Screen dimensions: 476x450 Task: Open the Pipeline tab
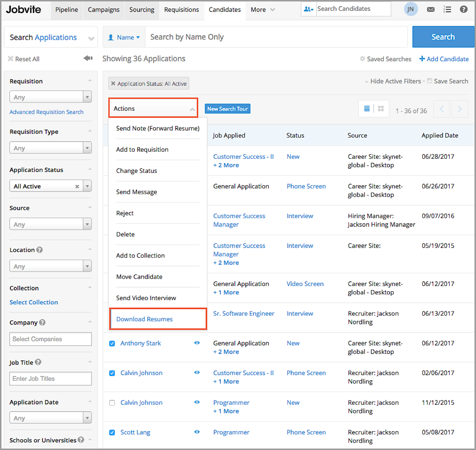tap(66, 10)
